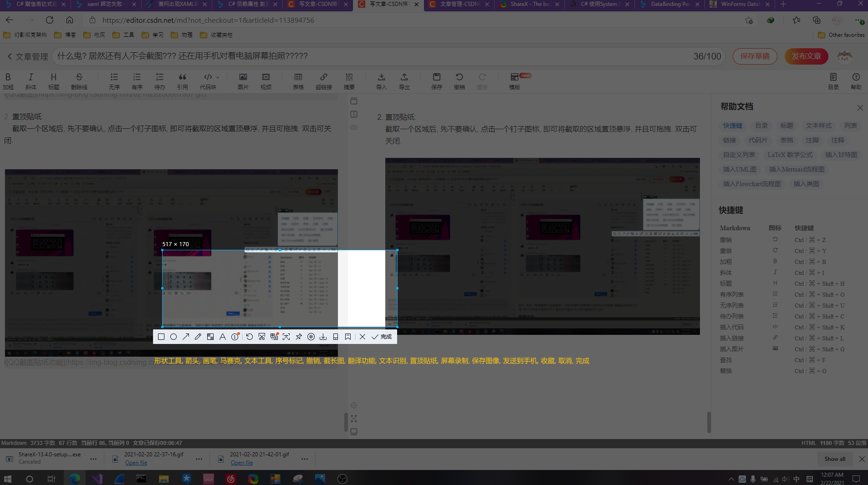Open the 工具 bookmarks folder

[x=123, y=35]
